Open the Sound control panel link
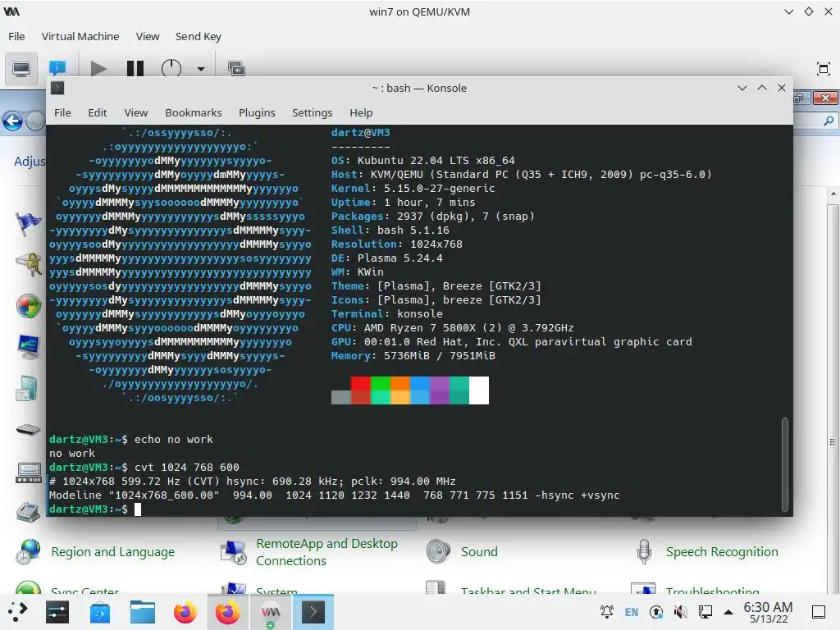Viewport: 840px width, 630px height. [x=479, y=552]
